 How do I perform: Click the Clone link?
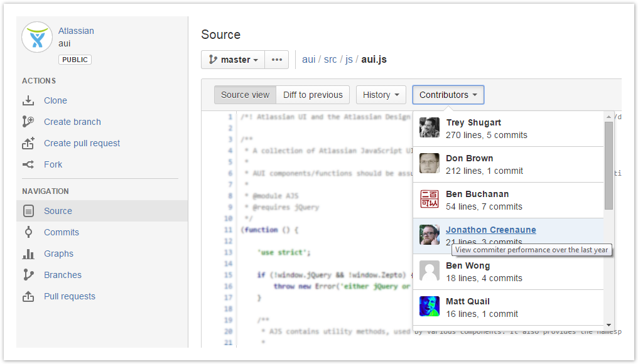pos(55,100)
